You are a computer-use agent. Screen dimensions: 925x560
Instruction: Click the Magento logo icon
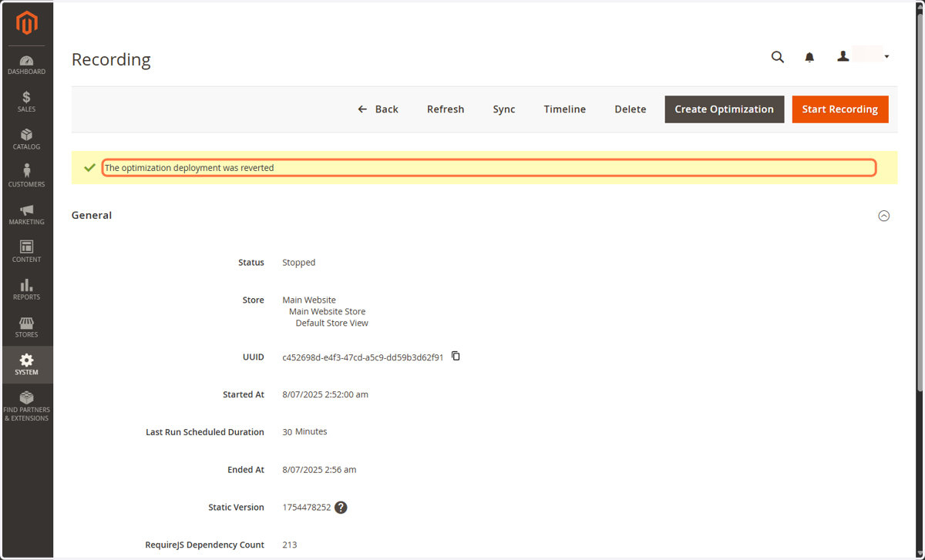pyautogui.click(x=27, y=23)
